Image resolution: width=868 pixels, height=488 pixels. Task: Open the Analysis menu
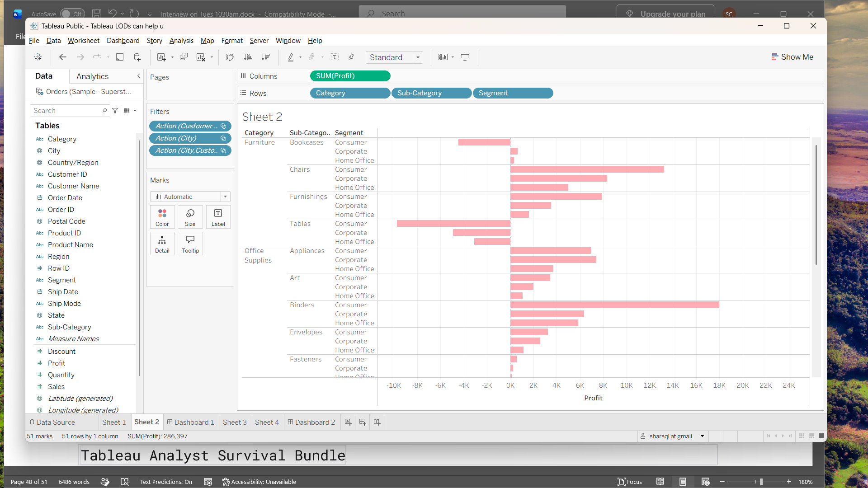click(181, 41)
